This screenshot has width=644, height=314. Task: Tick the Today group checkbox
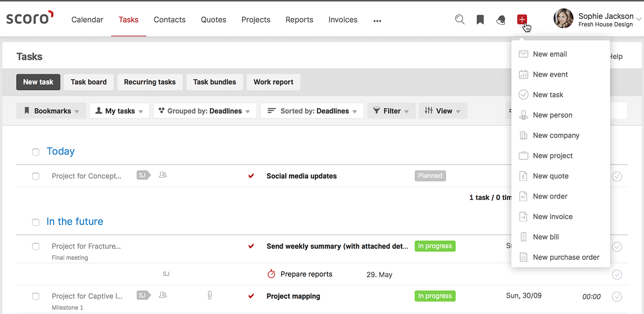36,152
